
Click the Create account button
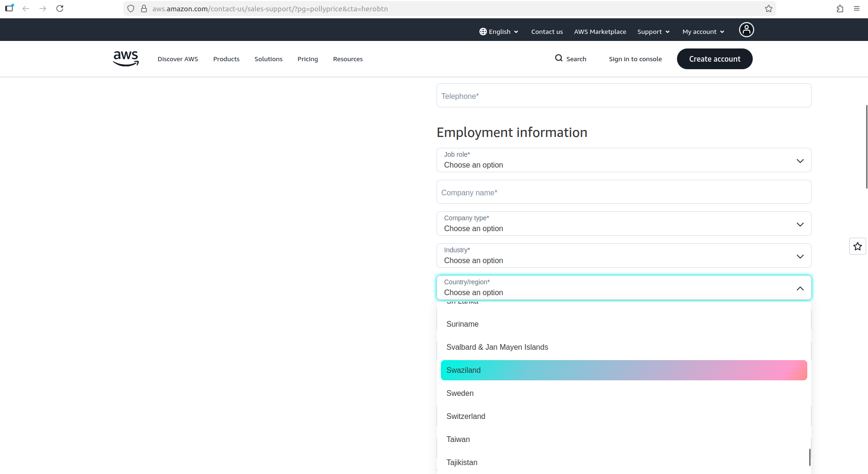714,59
